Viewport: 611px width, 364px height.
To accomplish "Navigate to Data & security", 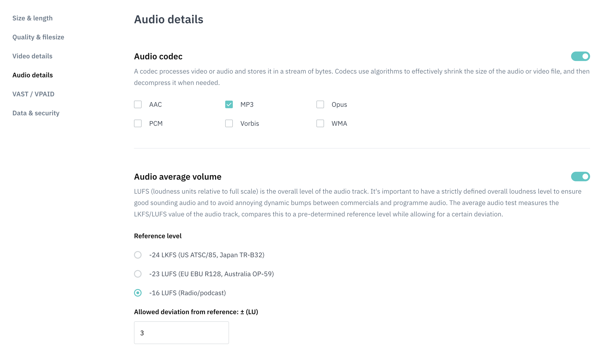I will (x=36, y=113).
